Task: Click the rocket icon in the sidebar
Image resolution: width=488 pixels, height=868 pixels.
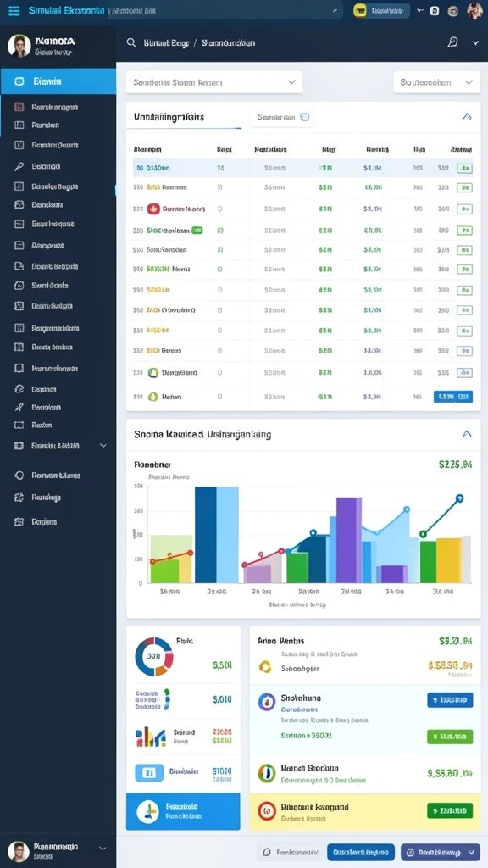Action: pyautogui.click(x=19, y=408)
